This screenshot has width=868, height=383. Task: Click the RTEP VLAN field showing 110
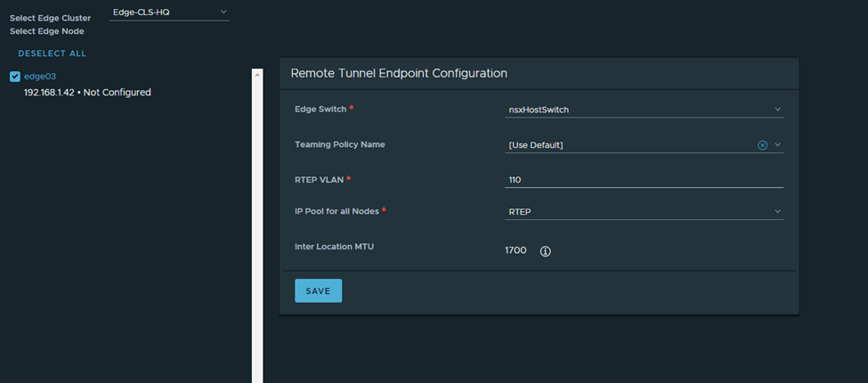tap(643, 180)
